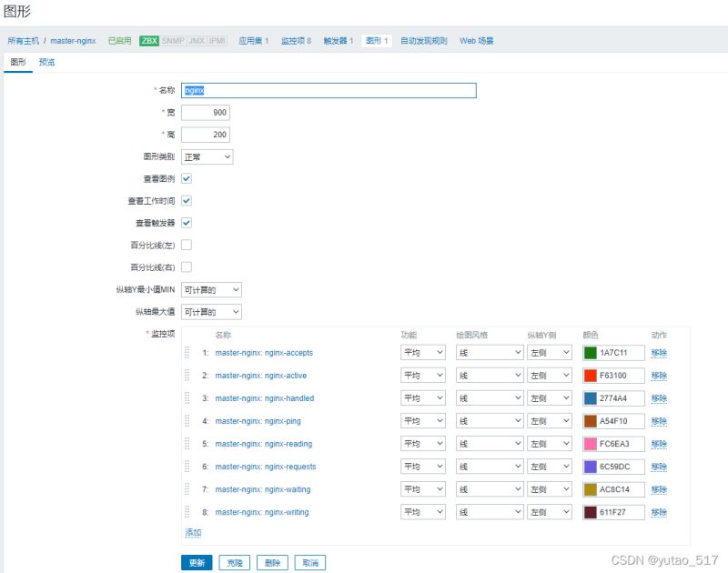Click the JMX availability badge
The height and width of the screenshot is (573, 728).
[197, 41]
